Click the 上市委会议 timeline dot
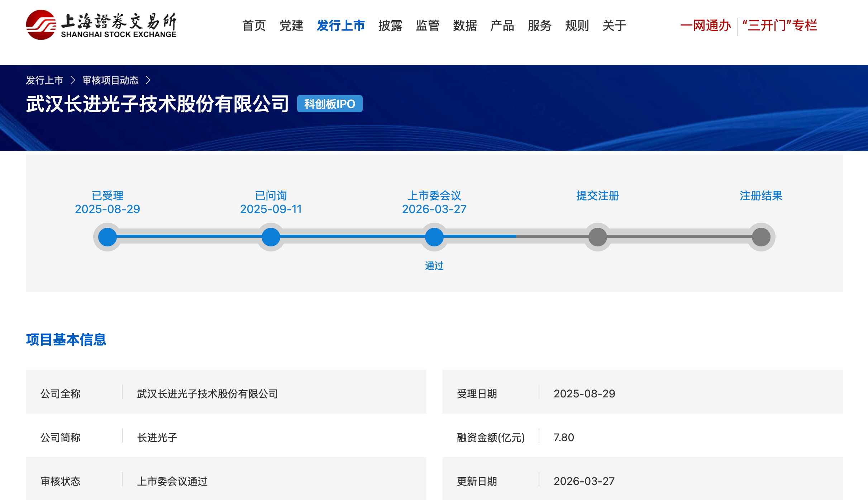868x500 pixels. (x=434, y=237)
